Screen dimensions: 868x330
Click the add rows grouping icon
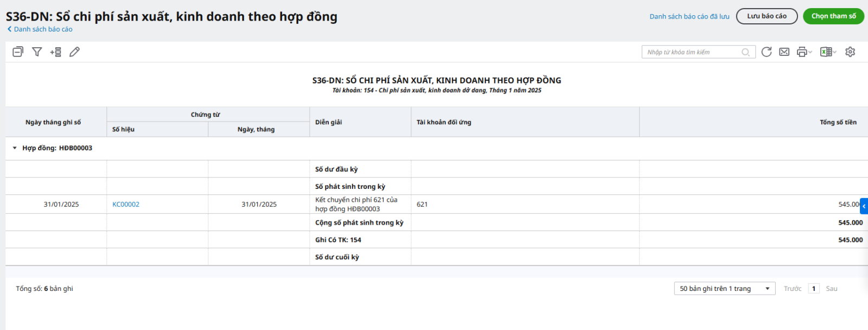(x=56, y=52)
